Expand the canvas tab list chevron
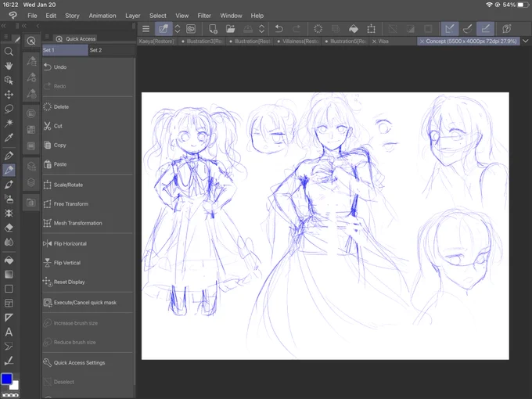The image size is (532, 399). click(x=525, y=41)
